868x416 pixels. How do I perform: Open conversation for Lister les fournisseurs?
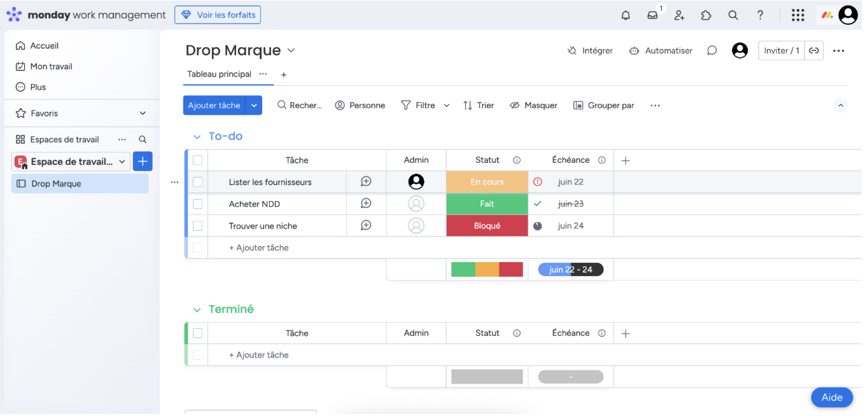pyautogui.click(x=366, y=182)
